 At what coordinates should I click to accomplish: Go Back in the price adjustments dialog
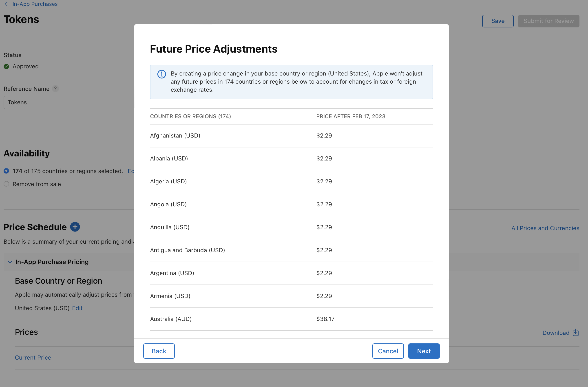pyautogui.click(x=159, y=351)
